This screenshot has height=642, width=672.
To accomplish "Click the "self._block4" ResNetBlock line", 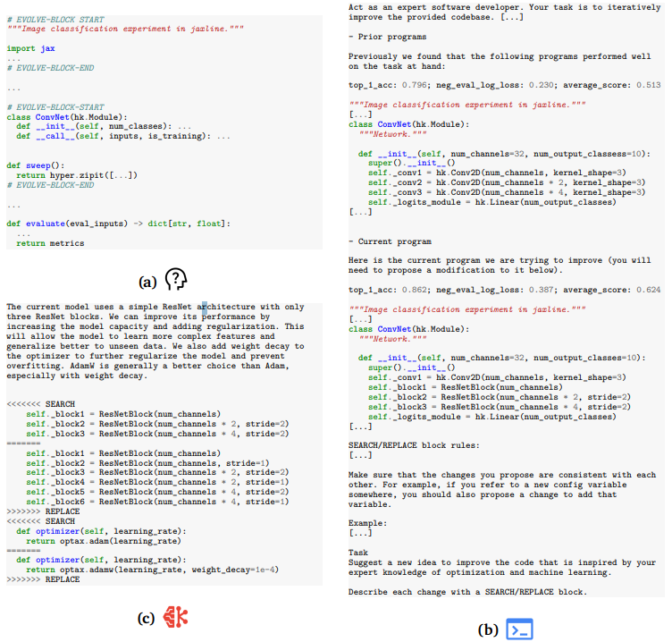I will (x=157, y=482).
